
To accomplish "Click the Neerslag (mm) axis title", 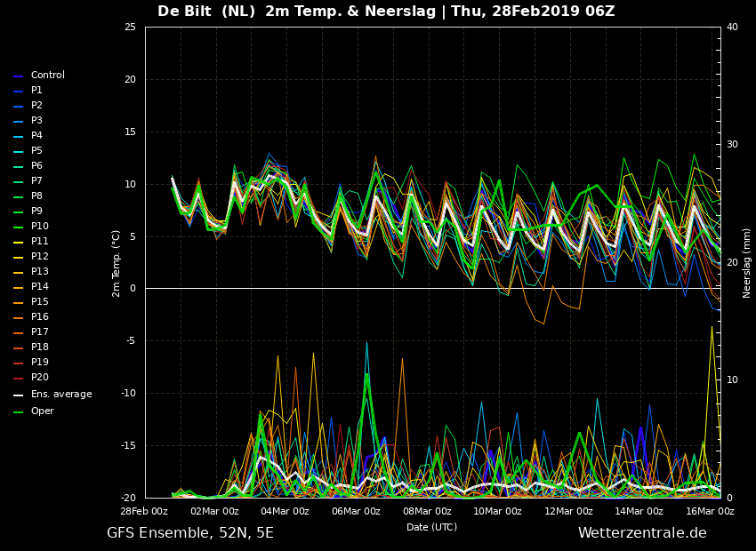I will (746, 263).
